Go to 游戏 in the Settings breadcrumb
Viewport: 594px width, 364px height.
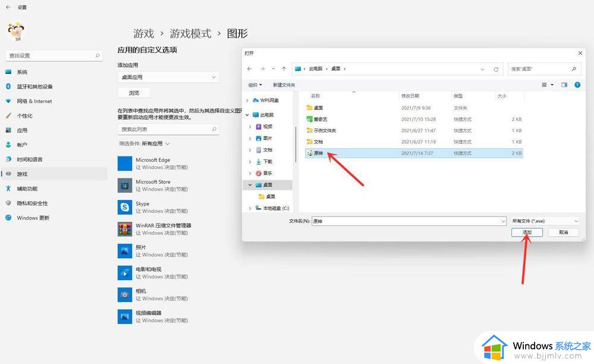click(x=143, y=34)
